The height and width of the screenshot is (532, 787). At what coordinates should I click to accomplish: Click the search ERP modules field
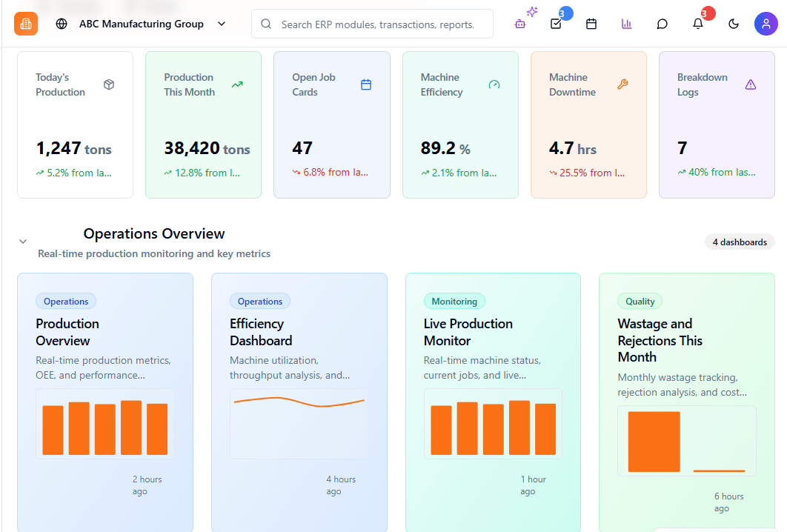click(376, 24)
